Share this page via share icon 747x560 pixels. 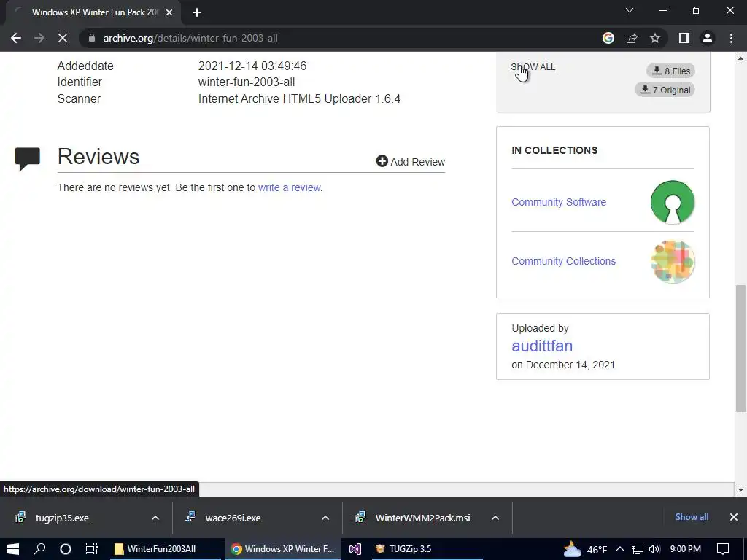pyautogui.click(x=632, y=38)
